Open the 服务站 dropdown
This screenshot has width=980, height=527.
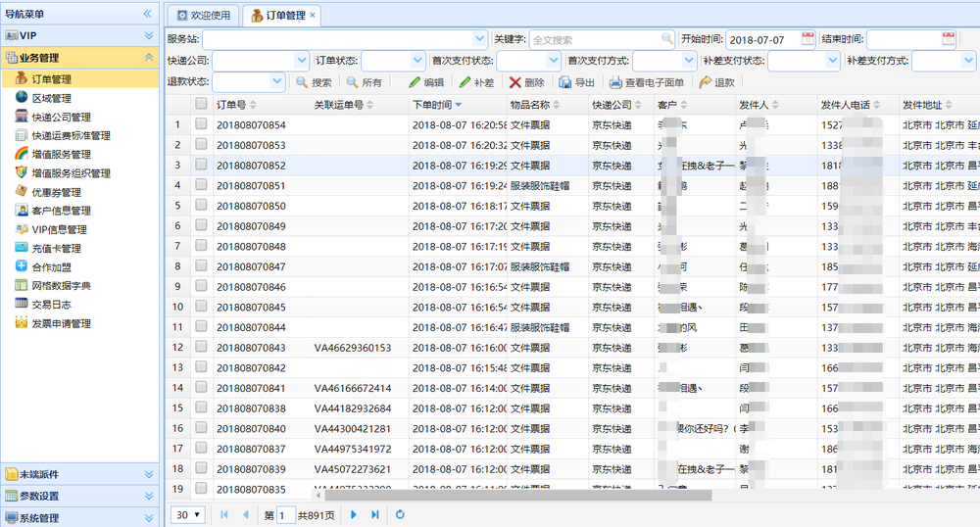point(479,39)
